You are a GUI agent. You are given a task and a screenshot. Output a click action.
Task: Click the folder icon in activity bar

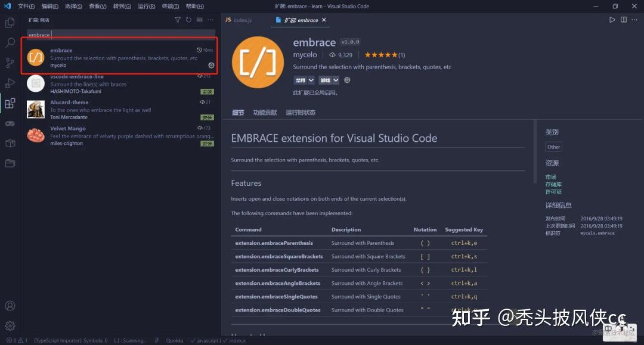point(10,163)
